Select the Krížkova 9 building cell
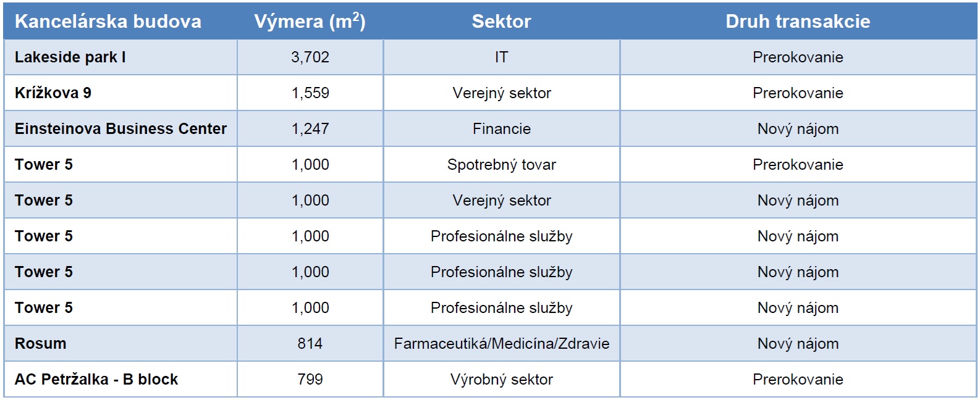980x400 pixels. [x=53, y=93]
